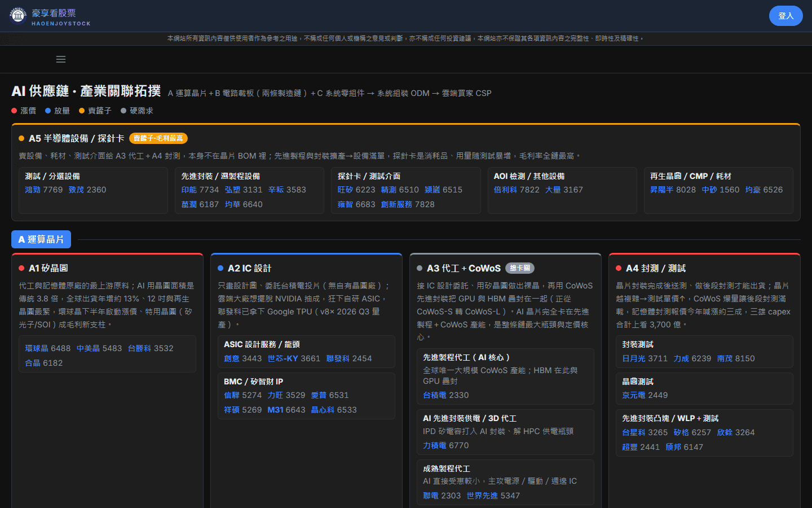This screenshot has width=812, height=508.
Task: Open stock link 創新服務 7828
Action: coord(408,204)
